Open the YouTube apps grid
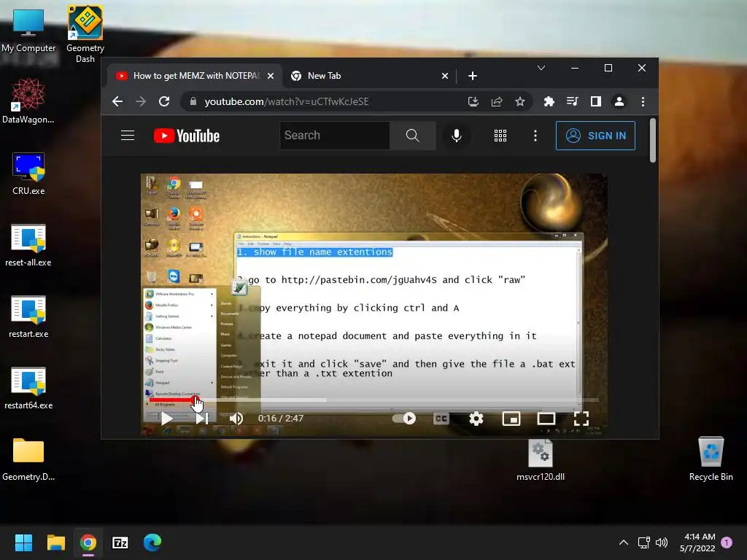 (500, 136)
